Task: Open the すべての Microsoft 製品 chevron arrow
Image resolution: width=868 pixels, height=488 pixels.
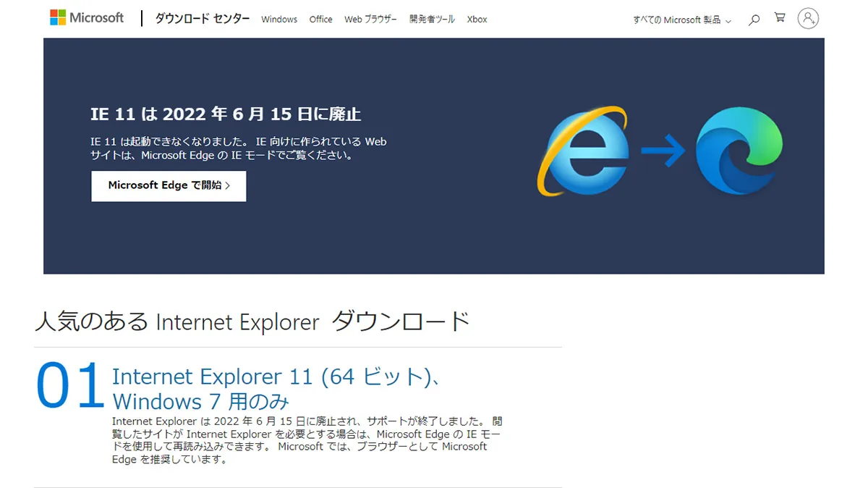Action: pos(728,21)
